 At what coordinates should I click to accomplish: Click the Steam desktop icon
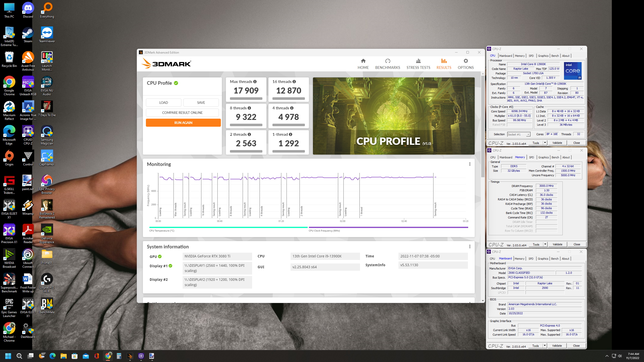28,35
